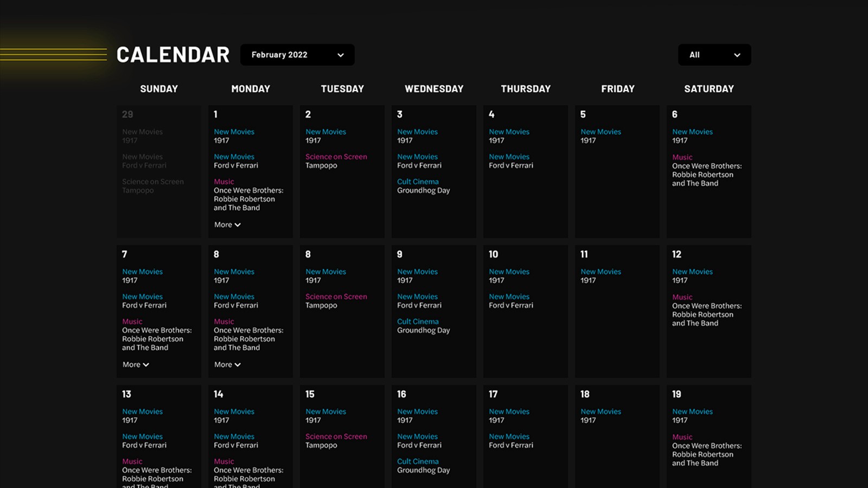Expand More on Monday the 8th
868x488 pixels.
(x=227, y=364)
